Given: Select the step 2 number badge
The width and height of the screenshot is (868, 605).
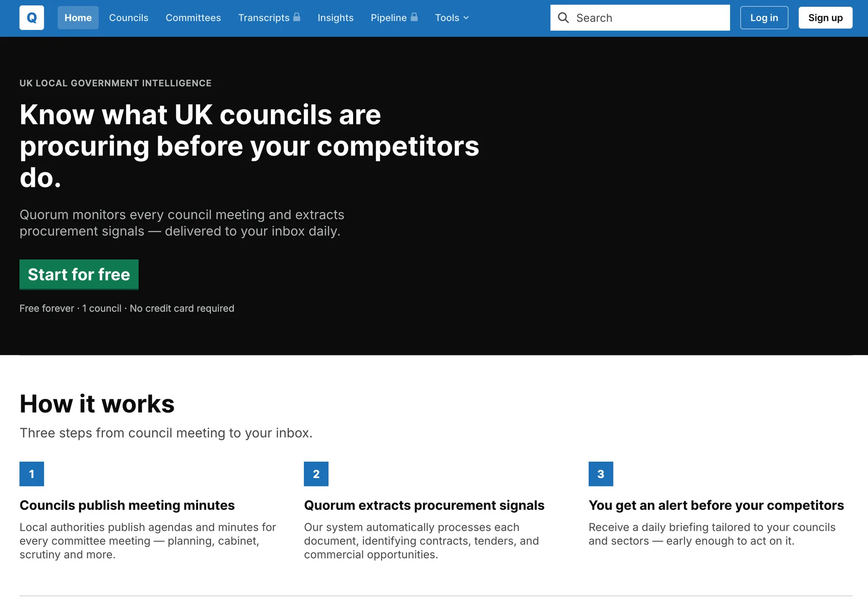Looking at the screenshot, I should 316,474.
